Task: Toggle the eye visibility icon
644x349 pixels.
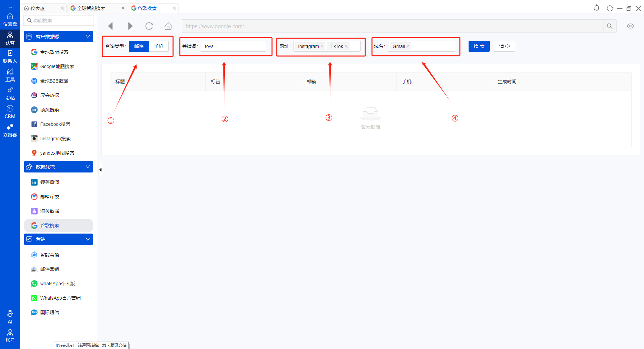Action: 630,26
